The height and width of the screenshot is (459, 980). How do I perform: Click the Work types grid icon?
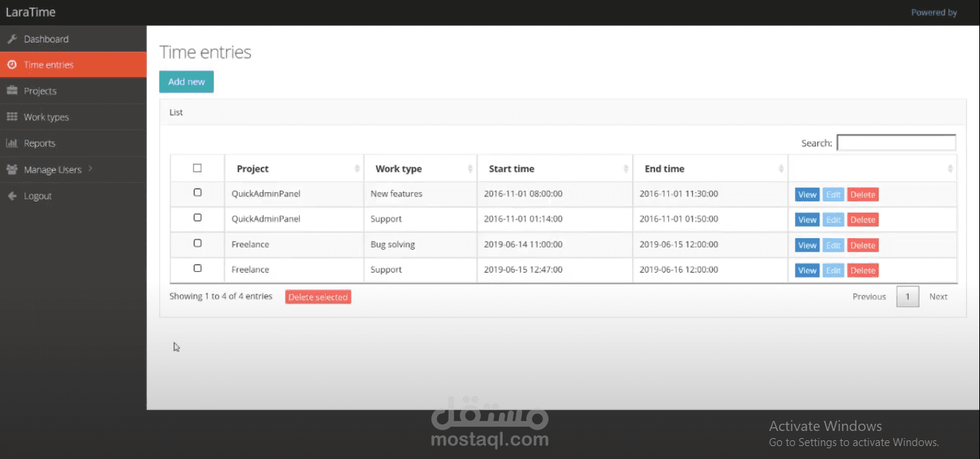pyautogui.click(x=12, y=117)
